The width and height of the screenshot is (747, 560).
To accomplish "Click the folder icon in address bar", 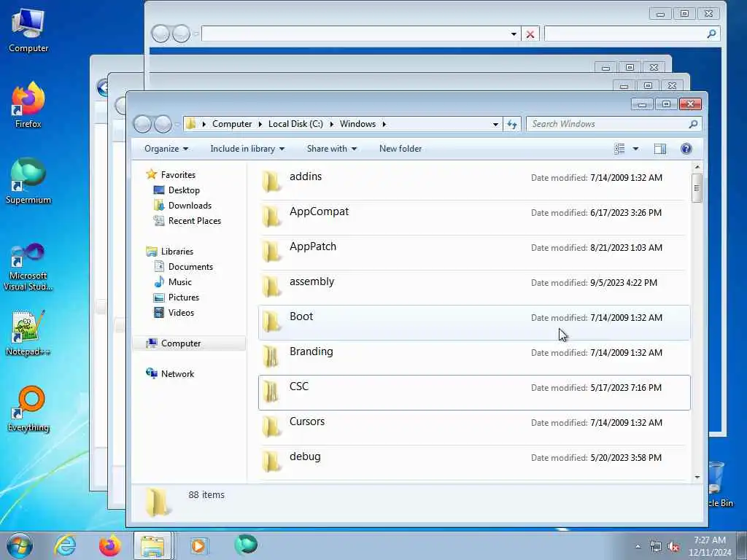I will [x=190, y=124].
